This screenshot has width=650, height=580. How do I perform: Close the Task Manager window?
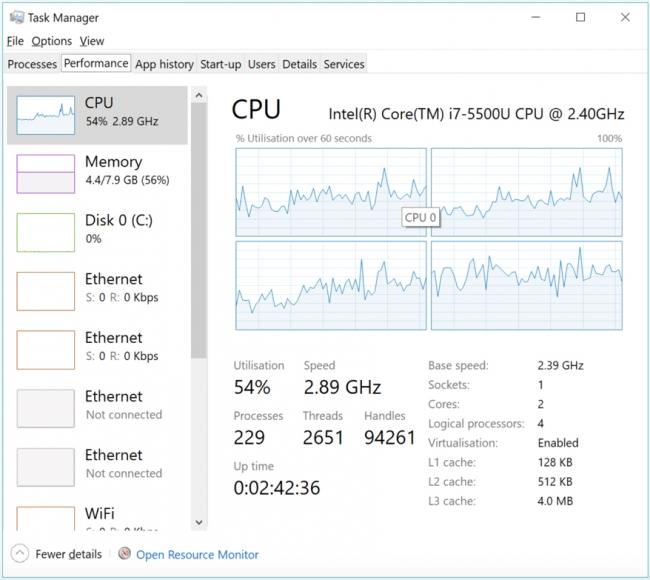pyautogui.click(x=625, y=17)
